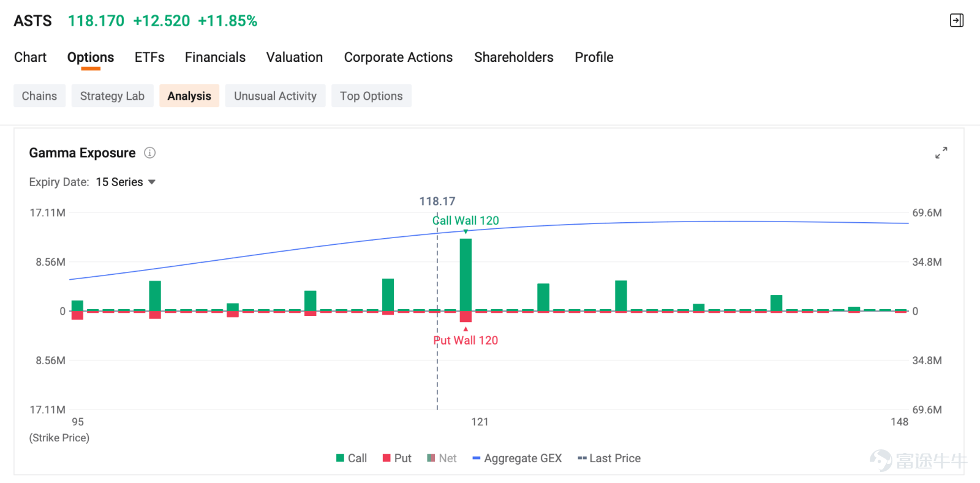Open the Valuation tab
Viewport: 980px width, 483px height.
pos(295,57)
